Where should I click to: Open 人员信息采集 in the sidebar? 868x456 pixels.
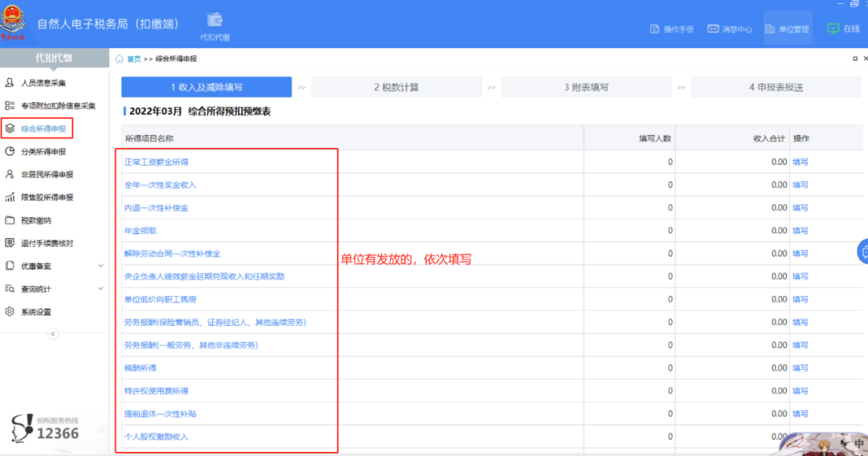point(43,83)
